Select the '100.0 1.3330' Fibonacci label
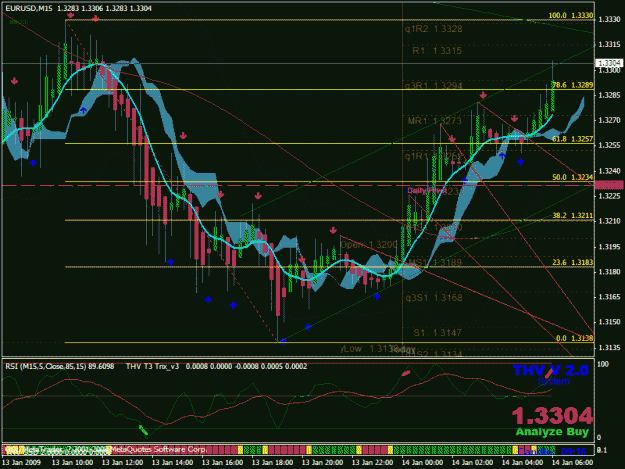The width and height of the screenshot is (625, 469). click(571, 16)
